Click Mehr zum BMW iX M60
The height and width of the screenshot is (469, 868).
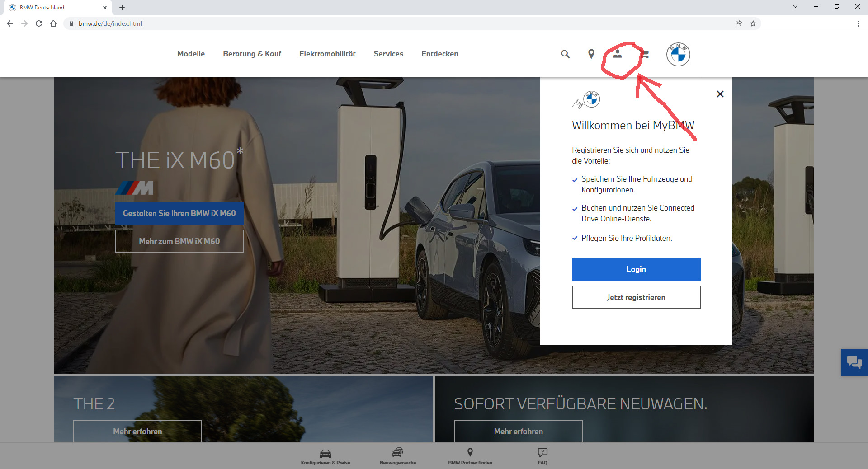[x=179, y=241]
